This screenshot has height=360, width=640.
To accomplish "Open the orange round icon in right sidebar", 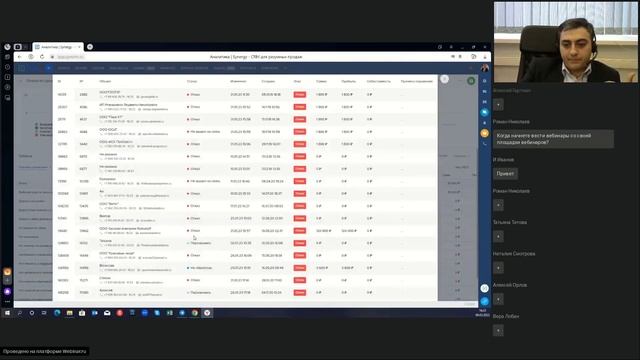I will [x=484, y=133].
